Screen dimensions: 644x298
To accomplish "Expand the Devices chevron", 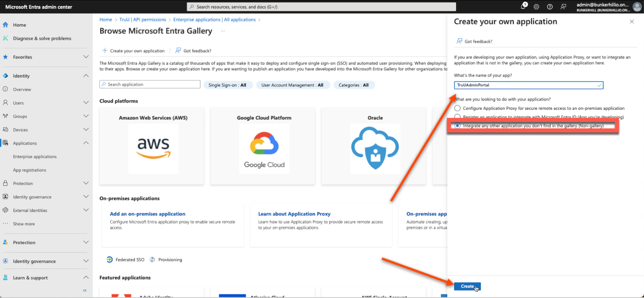I will 86,130.
